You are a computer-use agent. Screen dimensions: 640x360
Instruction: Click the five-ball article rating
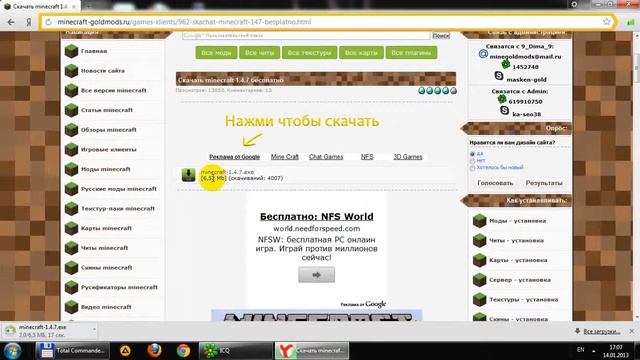[x=437, y=91]
